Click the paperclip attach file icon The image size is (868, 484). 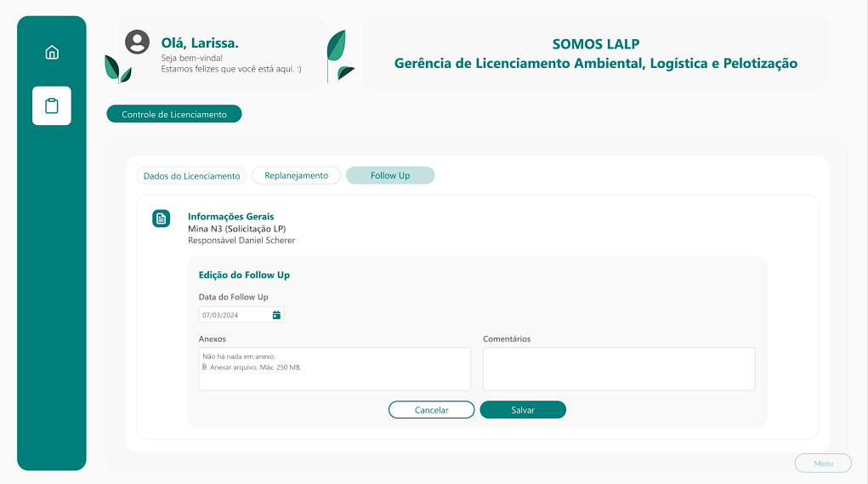click(x=204, y=367)
